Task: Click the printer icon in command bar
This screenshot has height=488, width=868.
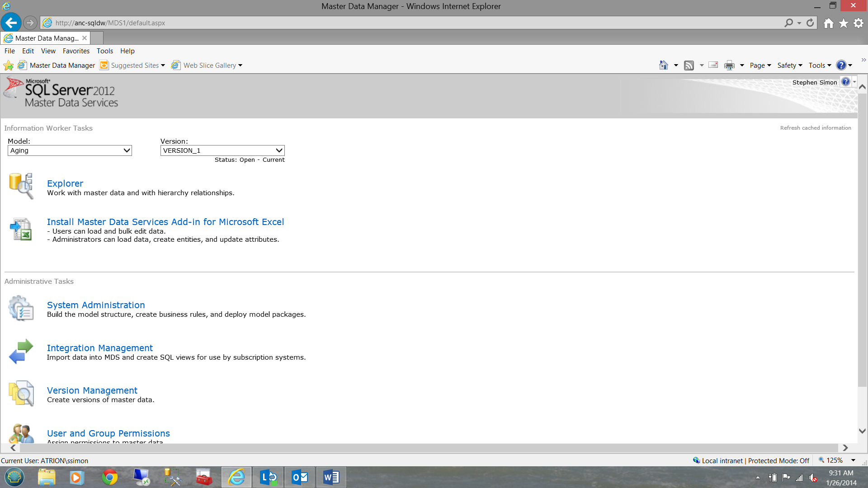Action: tap(729, 66)
